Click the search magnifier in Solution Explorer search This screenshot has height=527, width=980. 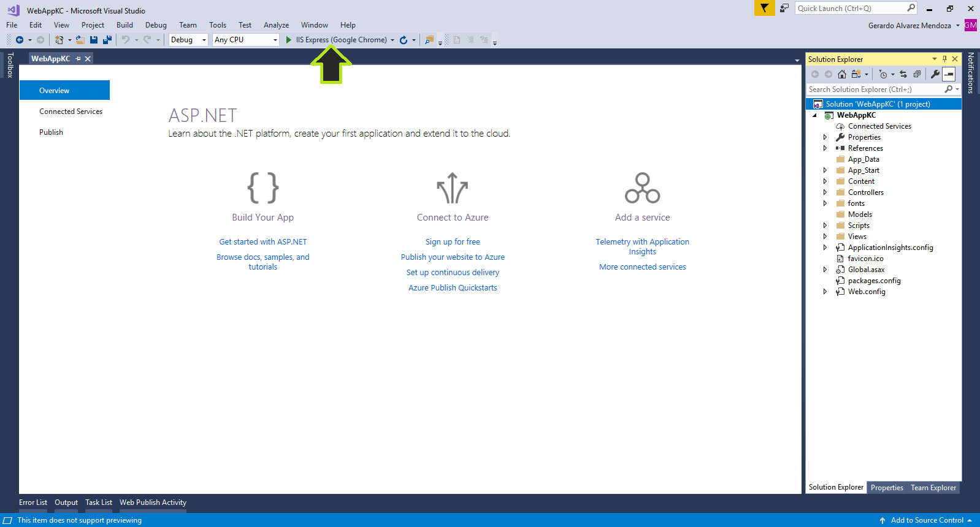pos(949,89)
